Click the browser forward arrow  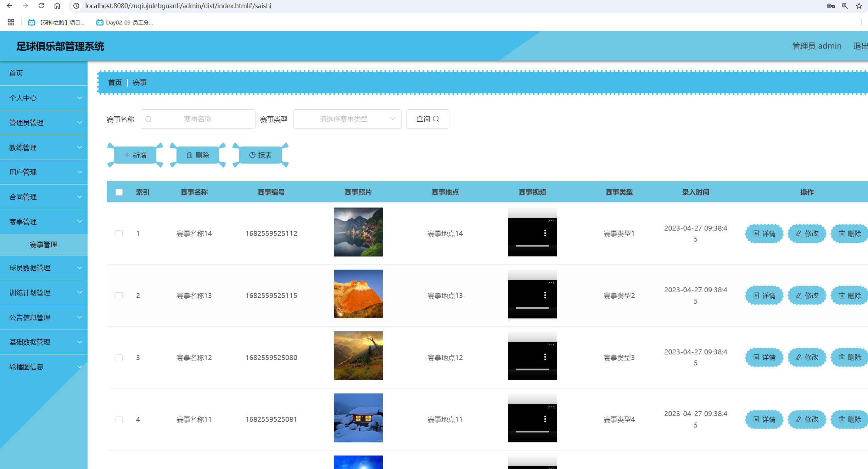click(25, 6)
